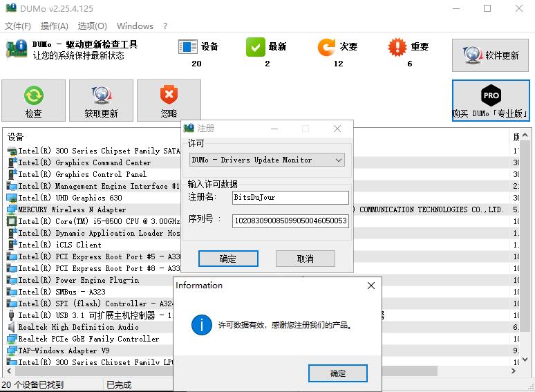Click the green 最新 checkmark icon
The image size is (535, 392).
click(256, 47)
